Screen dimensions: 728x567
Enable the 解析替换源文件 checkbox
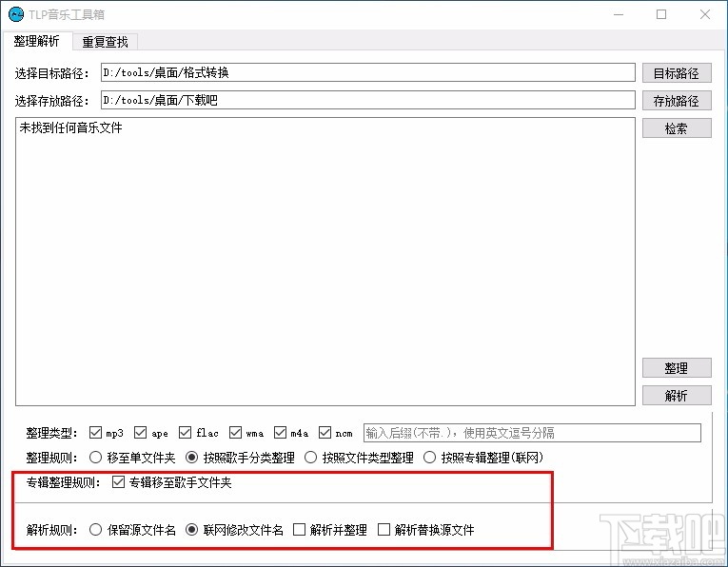(384, 529)
